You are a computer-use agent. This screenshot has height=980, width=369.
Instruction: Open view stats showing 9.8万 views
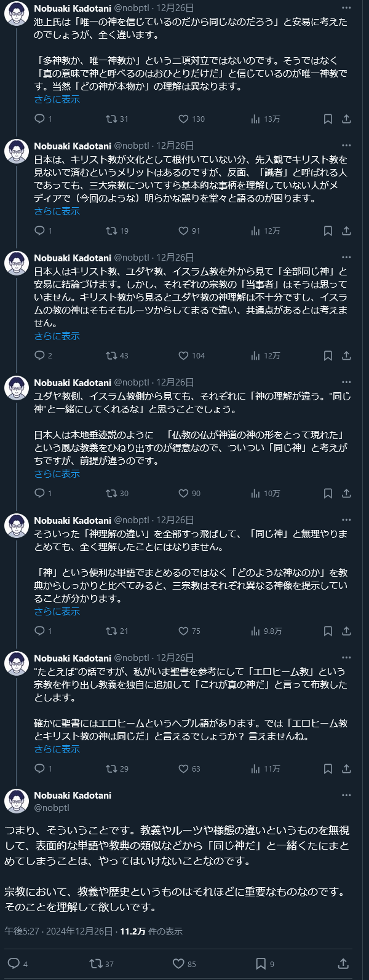[x=255, y=631]
